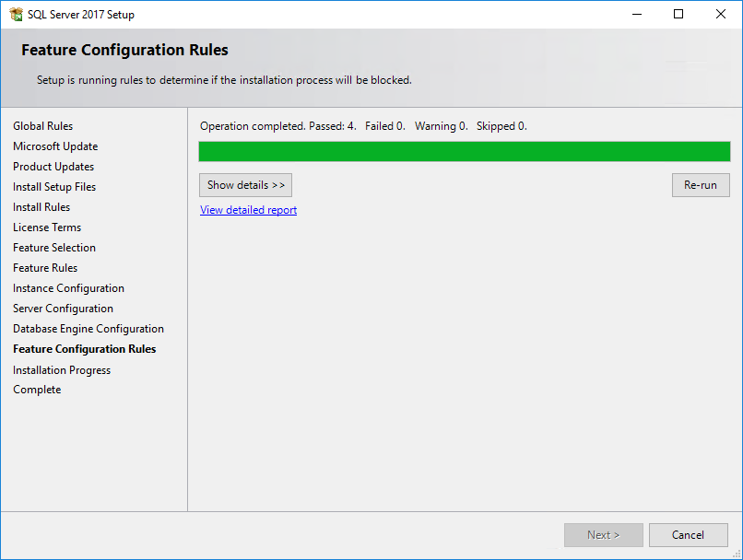Maximize the setup window

[x=678, y=14]
